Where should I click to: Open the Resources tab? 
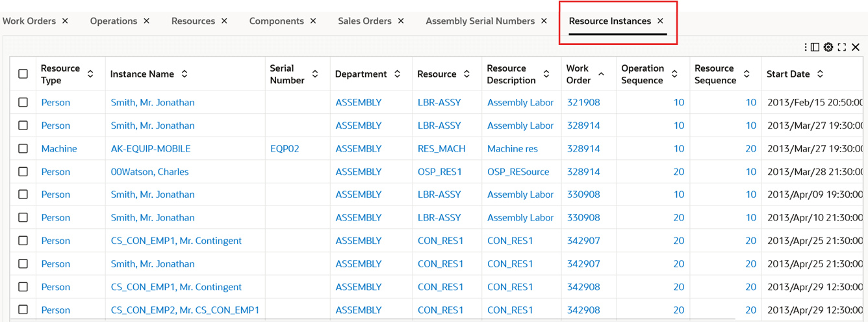[193, 21]
